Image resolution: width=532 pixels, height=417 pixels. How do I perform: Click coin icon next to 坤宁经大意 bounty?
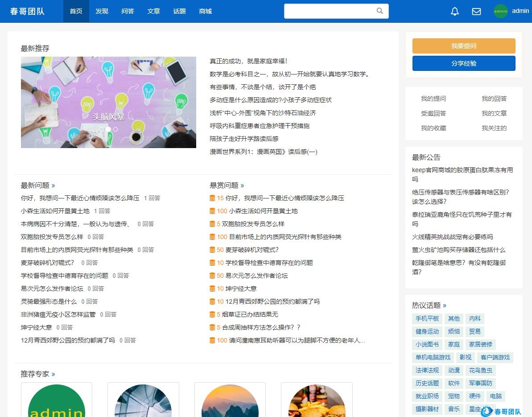click(212, 289)
